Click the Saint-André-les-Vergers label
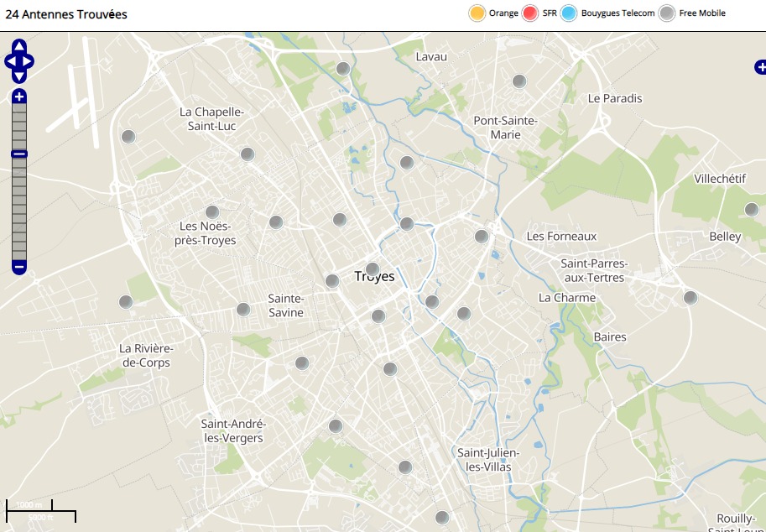This screenshot has width=766, height=532. coord(233,430)
